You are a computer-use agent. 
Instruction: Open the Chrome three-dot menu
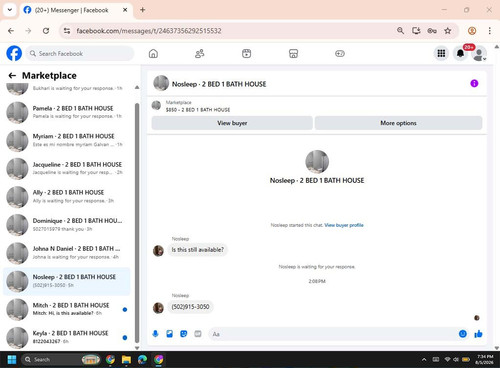[489, 31]
